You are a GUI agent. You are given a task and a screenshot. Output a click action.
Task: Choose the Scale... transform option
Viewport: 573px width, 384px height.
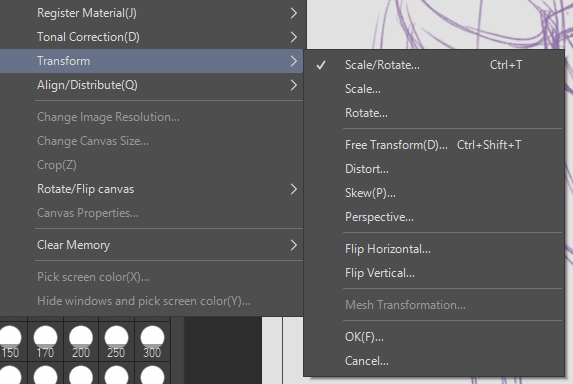pos(433,89)
